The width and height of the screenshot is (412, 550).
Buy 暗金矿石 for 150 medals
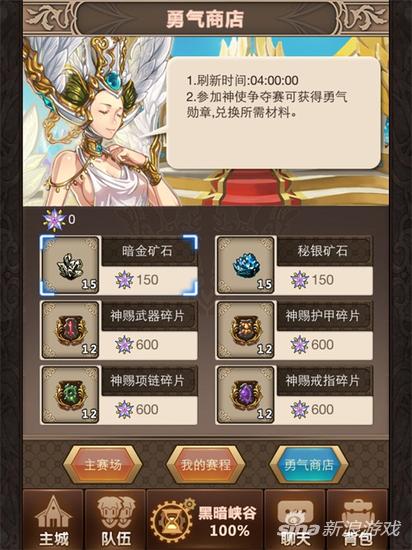[149, 280]
